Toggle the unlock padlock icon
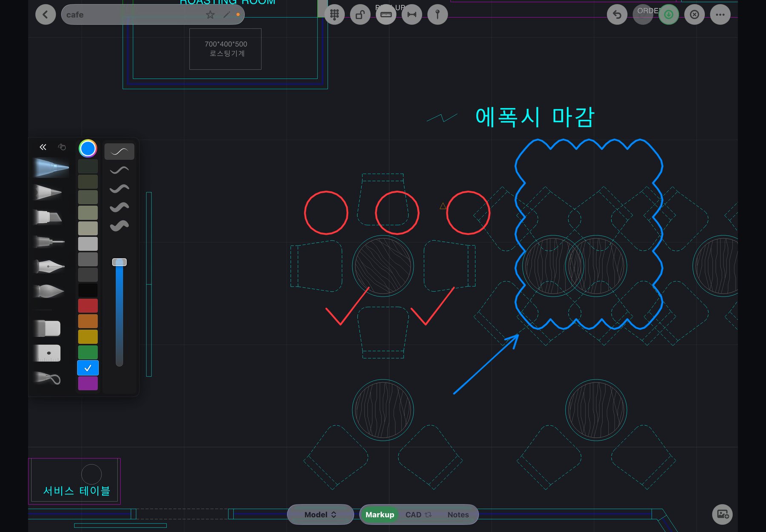 pyautogui.click(x=360, y=15)
